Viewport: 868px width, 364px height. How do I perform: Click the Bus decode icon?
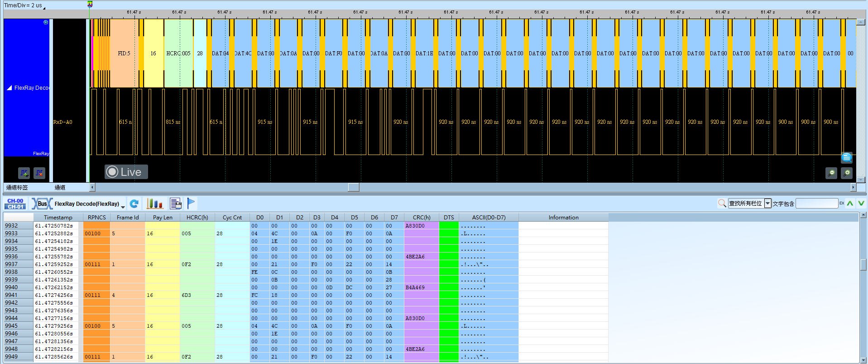pos(42,204)
